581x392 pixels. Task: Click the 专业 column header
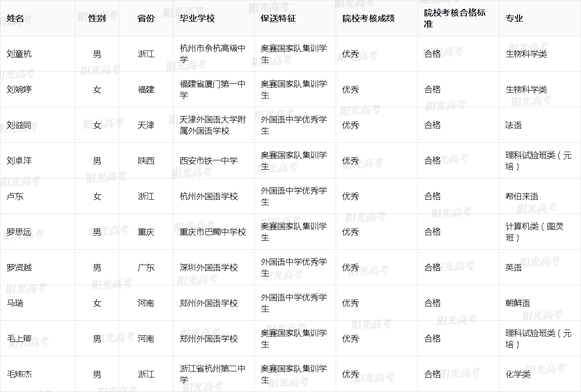(x=510, y=16)
